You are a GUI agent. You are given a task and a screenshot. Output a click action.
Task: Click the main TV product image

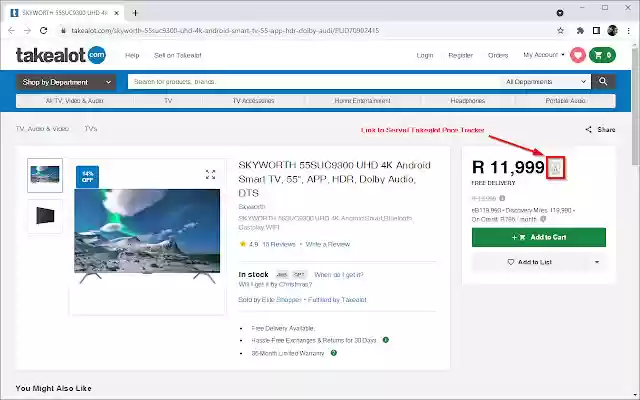(x=147, y=236)
